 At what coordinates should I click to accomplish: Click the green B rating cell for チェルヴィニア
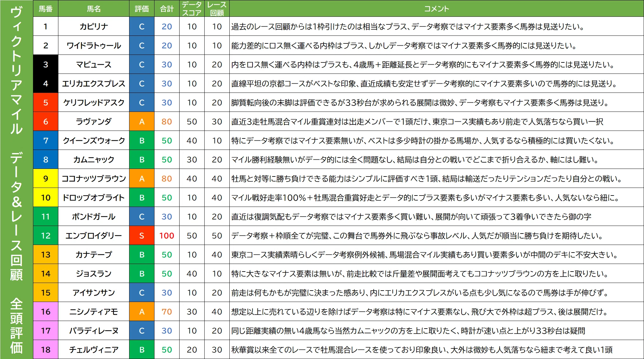click(142, 349)
